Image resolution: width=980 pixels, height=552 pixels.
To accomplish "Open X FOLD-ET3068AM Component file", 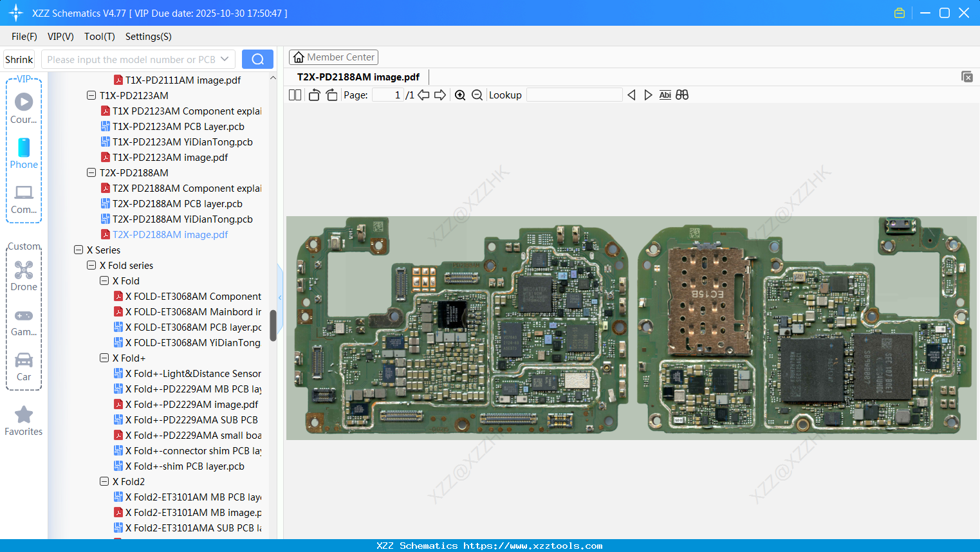I will (x=193, y=297).
